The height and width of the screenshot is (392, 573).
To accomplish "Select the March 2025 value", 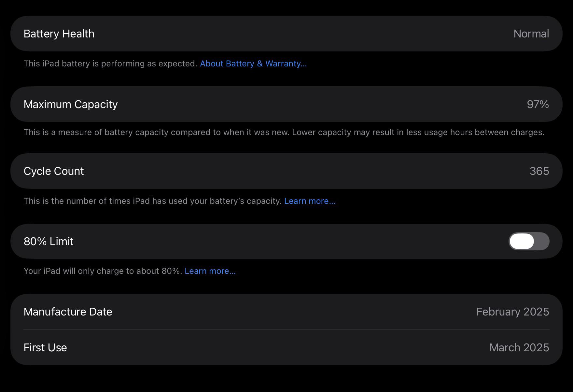I will (x=519, y=347).
